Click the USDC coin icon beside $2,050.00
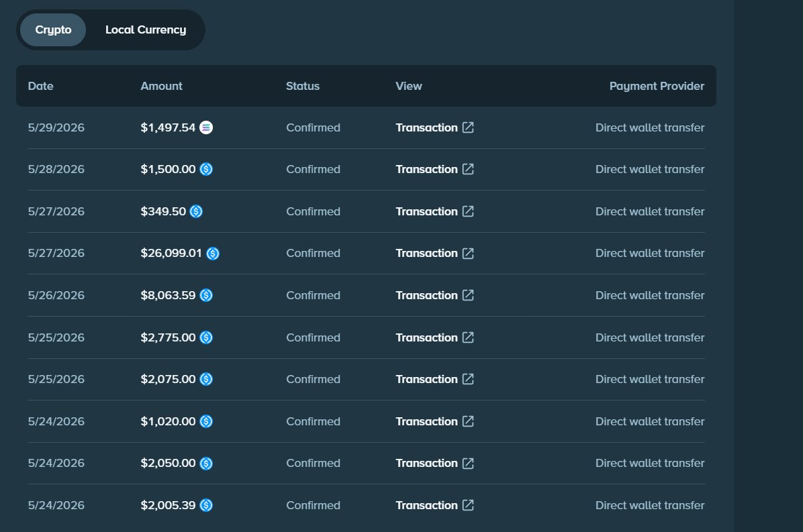Image resolution: width=803 pixels, height=532 pixels. (206, 464)
